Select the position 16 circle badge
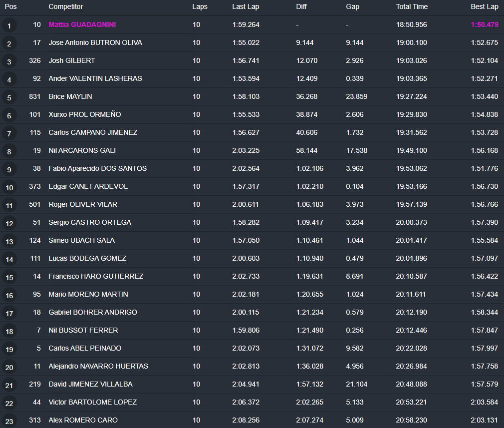This screenshot has height=428, width=504. (x=9, y=295)
